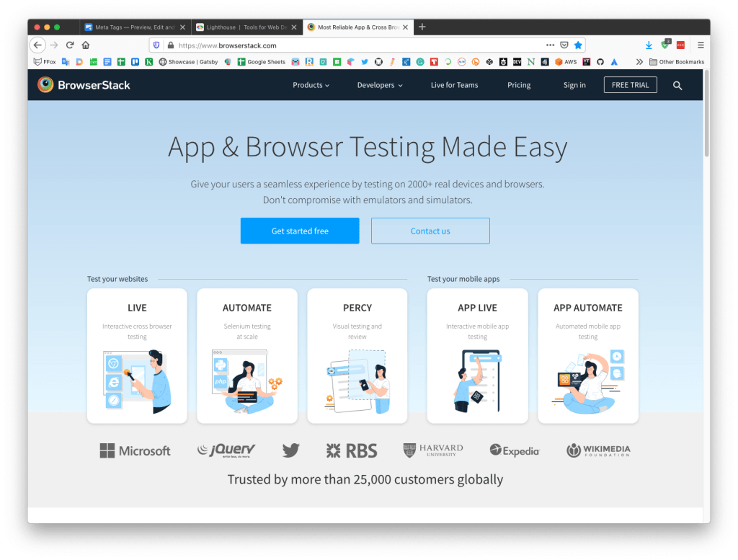The image size is (738, 560).
Task: Save page to Pocket icon
Action: pyautogui.click(x=564, y=45)
